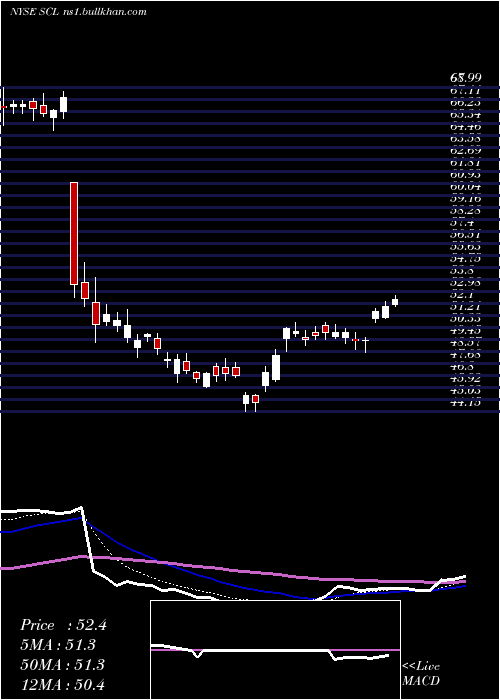Click the '<<Live MACD' label

click(x=421, y=673)
